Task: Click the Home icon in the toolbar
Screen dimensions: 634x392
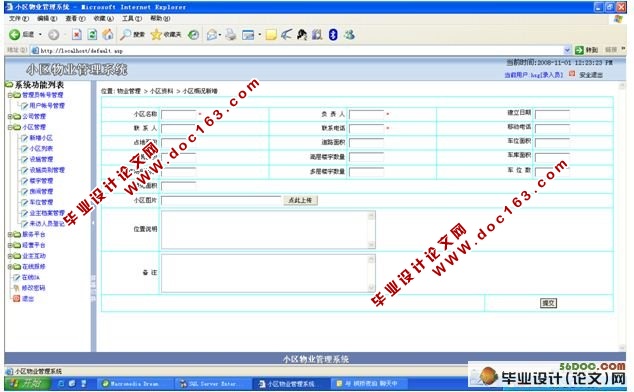Action: pyautogui.click(x=108, y=35)
